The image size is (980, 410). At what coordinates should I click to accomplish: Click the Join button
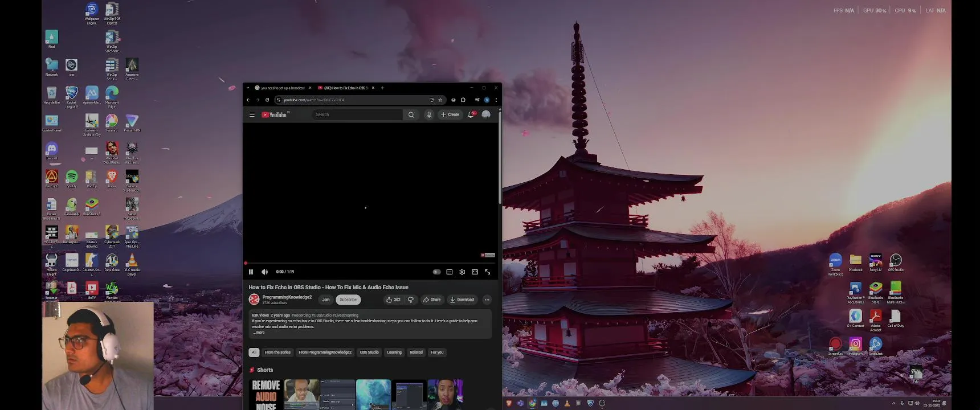tap(326, 300)
